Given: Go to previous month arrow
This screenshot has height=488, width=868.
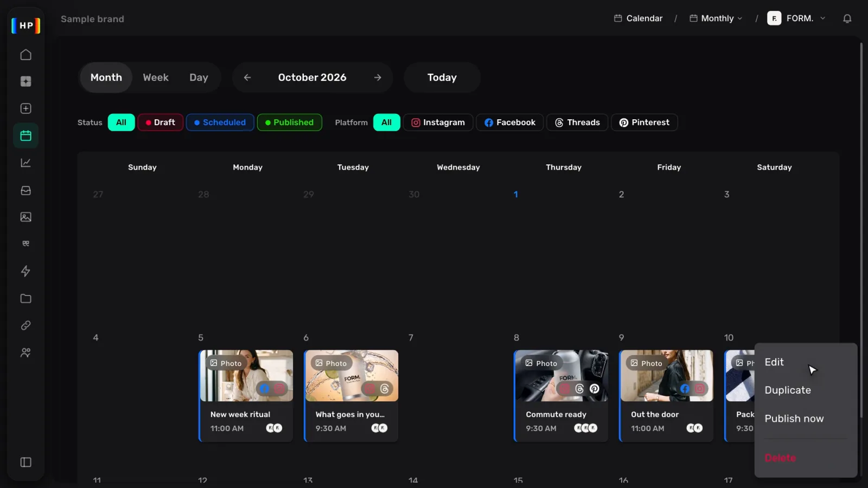Looking at the screenshot, I should click(x=247, y=78).
